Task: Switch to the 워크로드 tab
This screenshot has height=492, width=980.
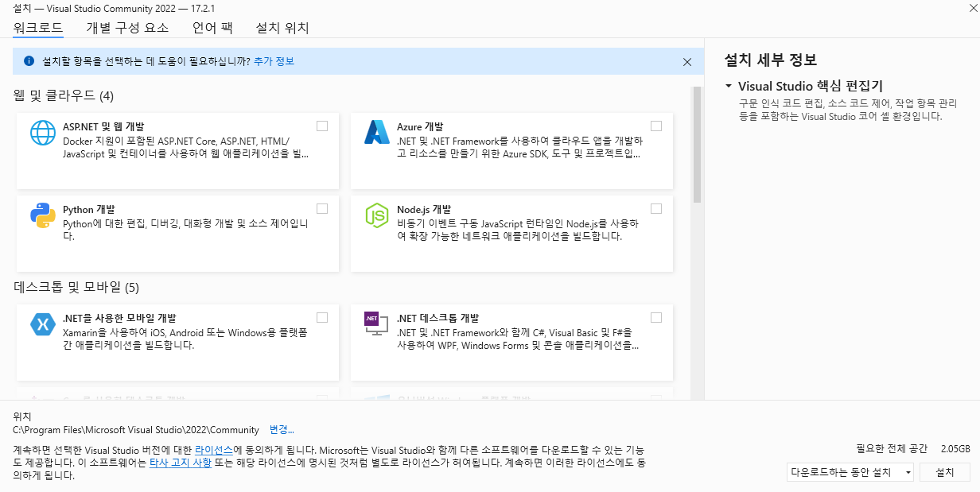Action: (38, 28)
